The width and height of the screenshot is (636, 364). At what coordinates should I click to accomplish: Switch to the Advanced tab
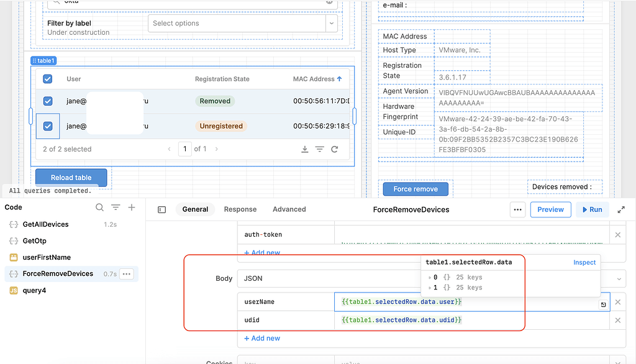289,209
